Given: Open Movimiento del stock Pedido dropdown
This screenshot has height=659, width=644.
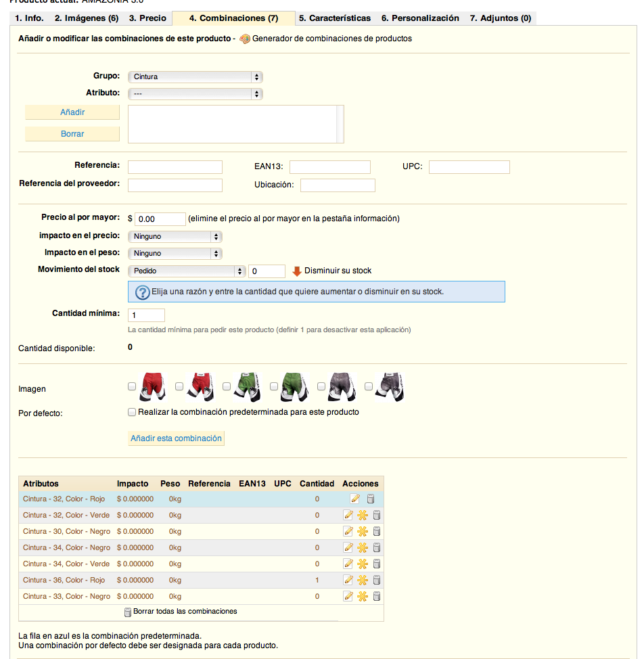Looking at the screenshot, I should coord(187,271).
